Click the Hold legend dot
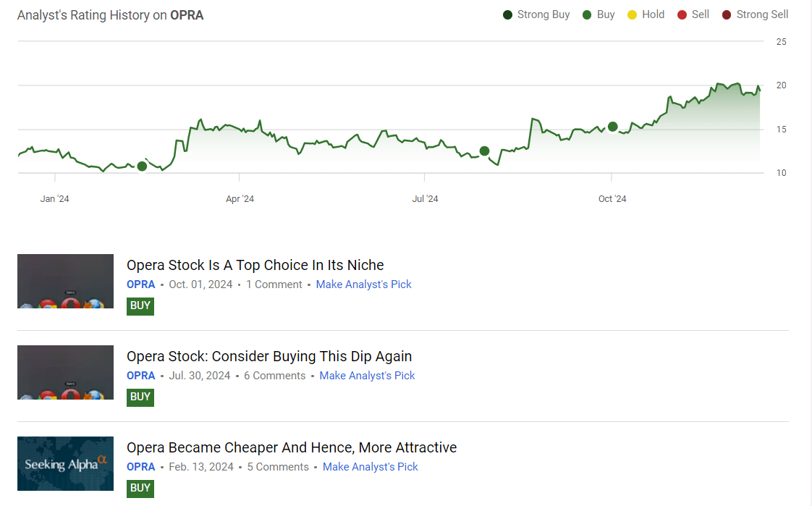812x506 pixels. point(630,14)
